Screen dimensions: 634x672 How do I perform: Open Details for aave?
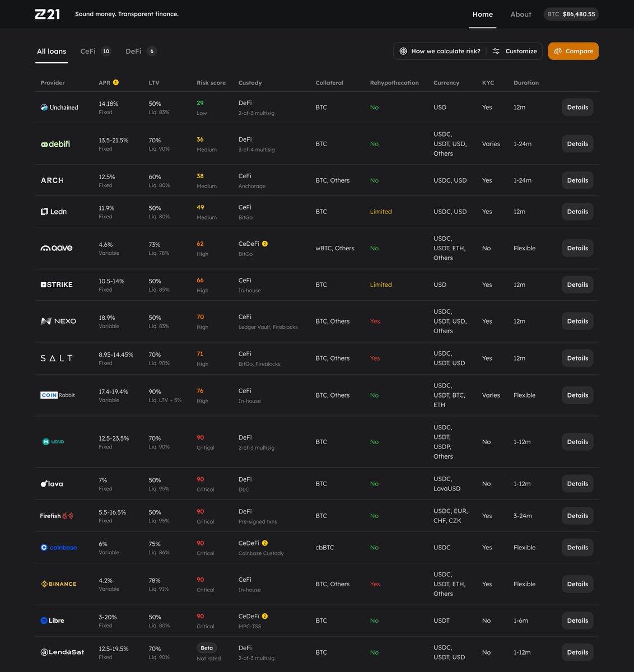[x=577, y=248]
